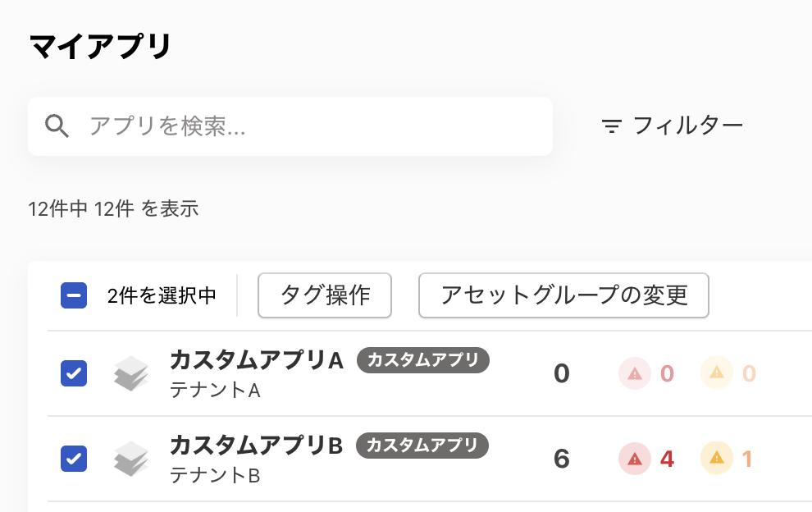
Task: Click yellow warning icon for カスタムアプリA
Action: [x=716, y=374]
